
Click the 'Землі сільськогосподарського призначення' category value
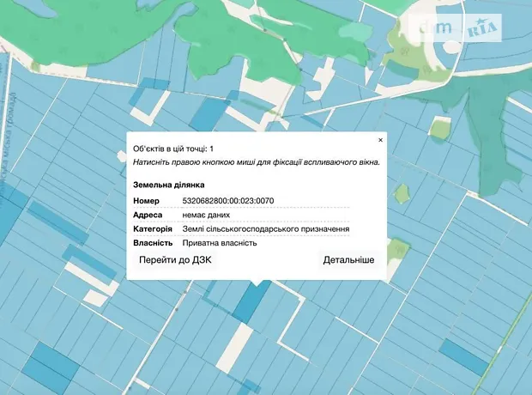(x=265, y=229)
